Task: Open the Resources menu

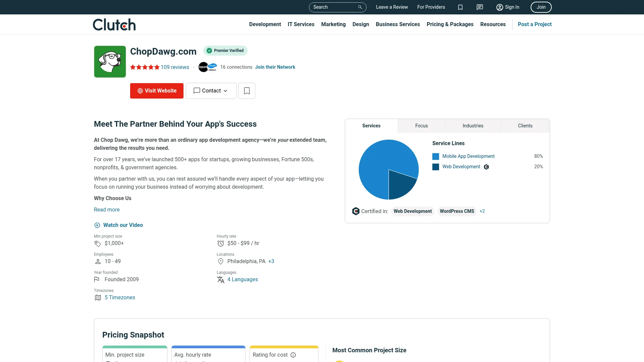Action: (493, 24)
